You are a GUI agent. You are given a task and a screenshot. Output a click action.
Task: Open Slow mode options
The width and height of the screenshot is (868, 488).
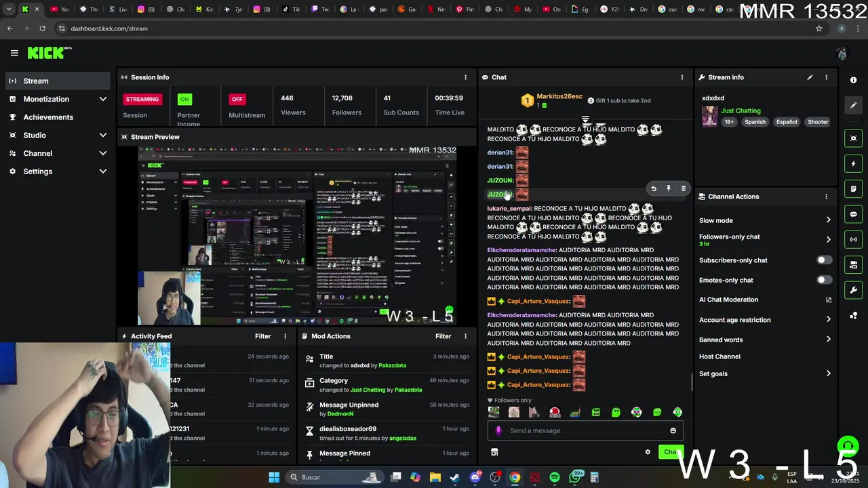pyautogui.click(x=765, y=220)
